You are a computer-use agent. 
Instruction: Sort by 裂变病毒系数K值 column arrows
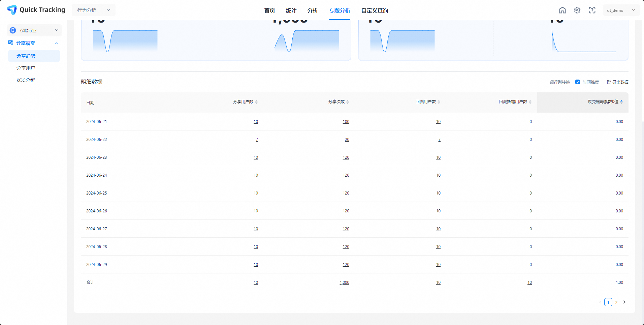(621, 102)
